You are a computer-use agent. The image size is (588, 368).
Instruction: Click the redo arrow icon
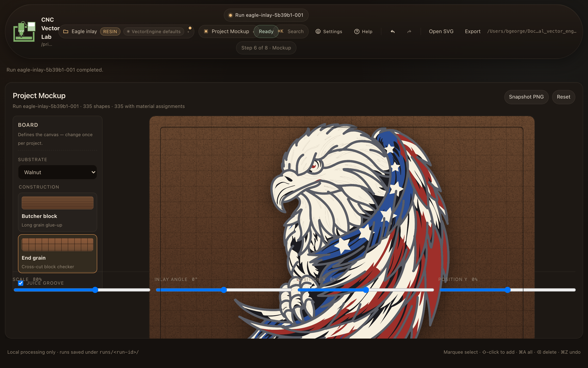(409, 31)
